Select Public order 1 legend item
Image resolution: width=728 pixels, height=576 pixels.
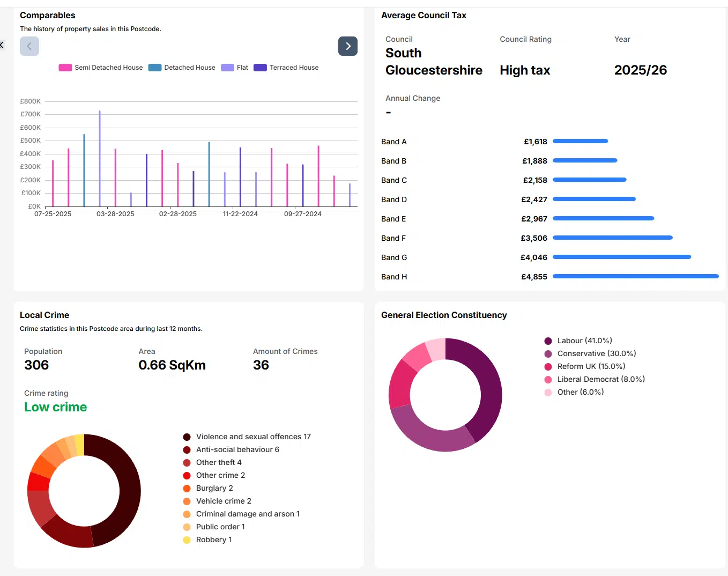pos(213,527)
